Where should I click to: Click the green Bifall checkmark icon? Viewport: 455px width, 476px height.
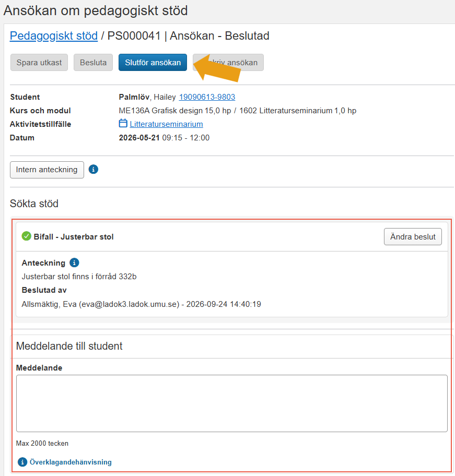click(x=27, y=236)
